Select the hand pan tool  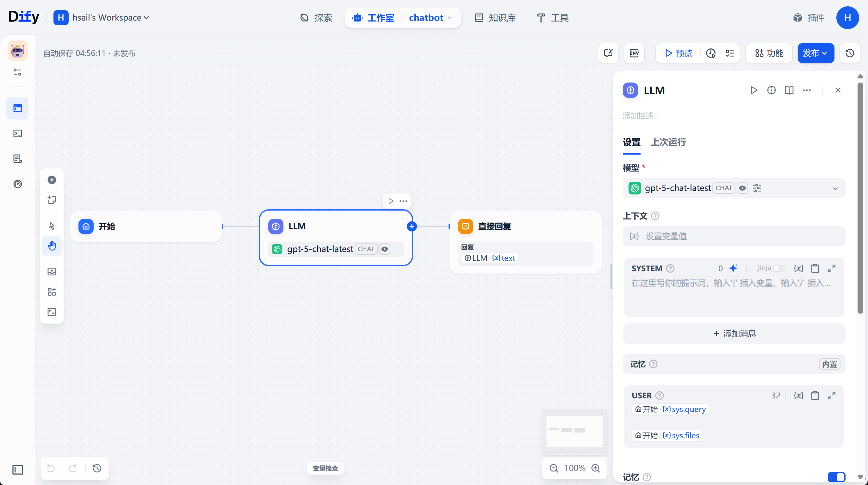[52, 246]
